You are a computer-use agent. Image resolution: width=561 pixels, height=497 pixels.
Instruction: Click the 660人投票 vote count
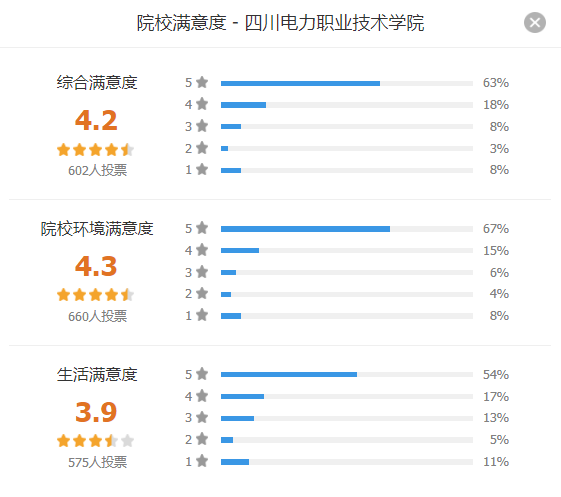click(97, 316)
